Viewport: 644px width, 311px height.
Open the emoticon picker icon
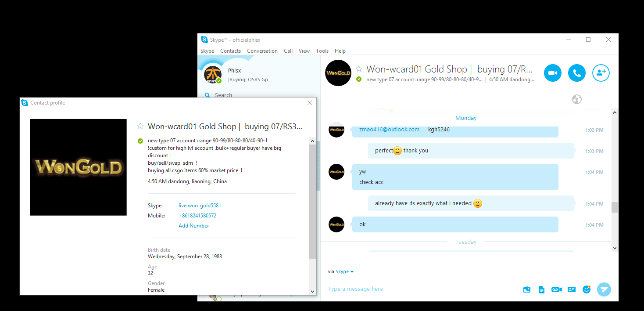click(x=586, y=289)
